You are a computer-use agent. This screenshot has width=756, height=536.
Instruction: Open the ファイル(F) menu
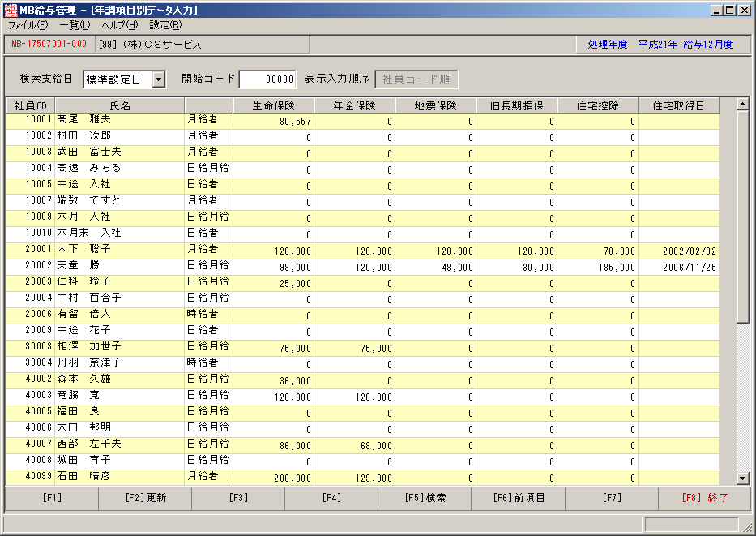coord(28,26)
